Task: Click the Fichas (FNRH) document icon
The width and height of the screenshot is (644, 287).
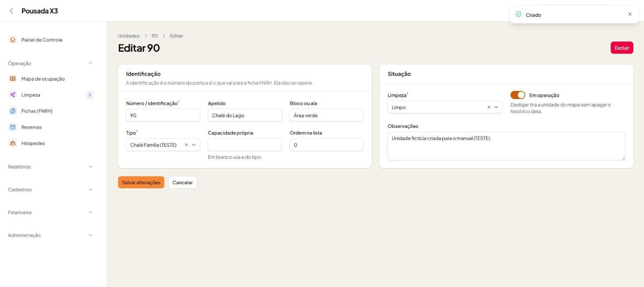Action: coord(13,111)
